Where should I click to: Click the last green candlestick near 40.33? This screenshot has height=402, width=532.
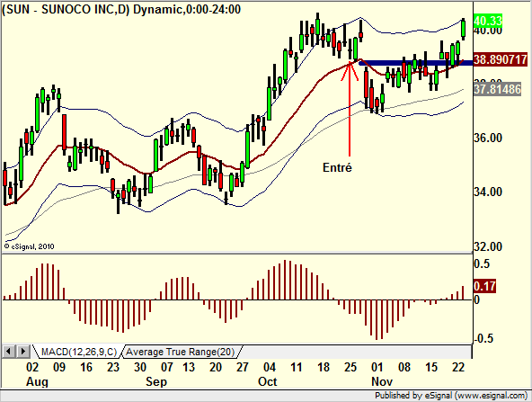click(x=463, y=29)
